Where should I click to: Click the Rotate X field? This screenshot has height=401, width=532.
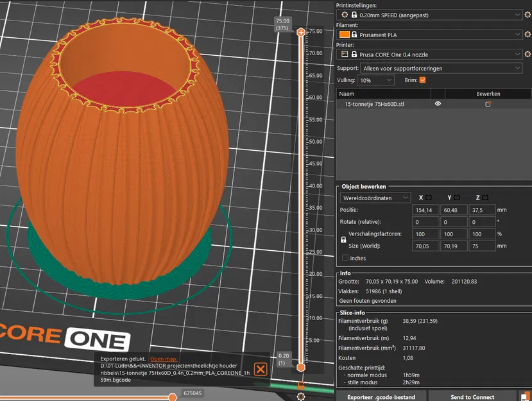(425, 222)
